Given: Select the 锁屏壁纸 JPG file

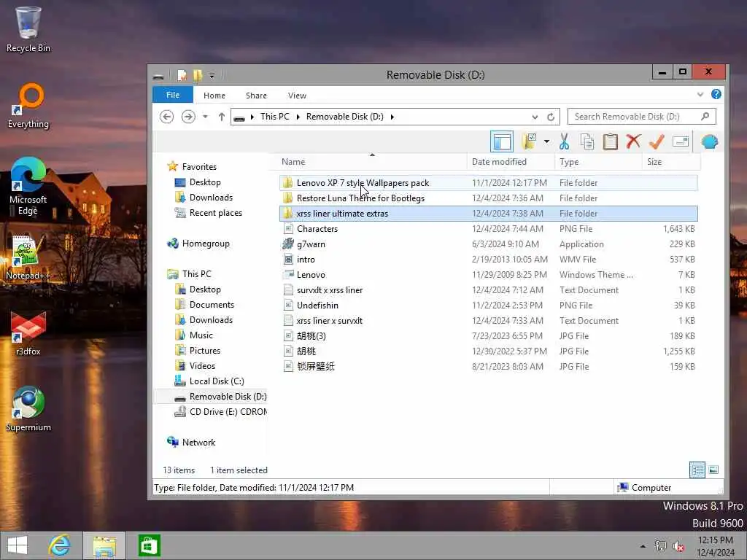Looking at the screenshot, I should coord(489,366).
